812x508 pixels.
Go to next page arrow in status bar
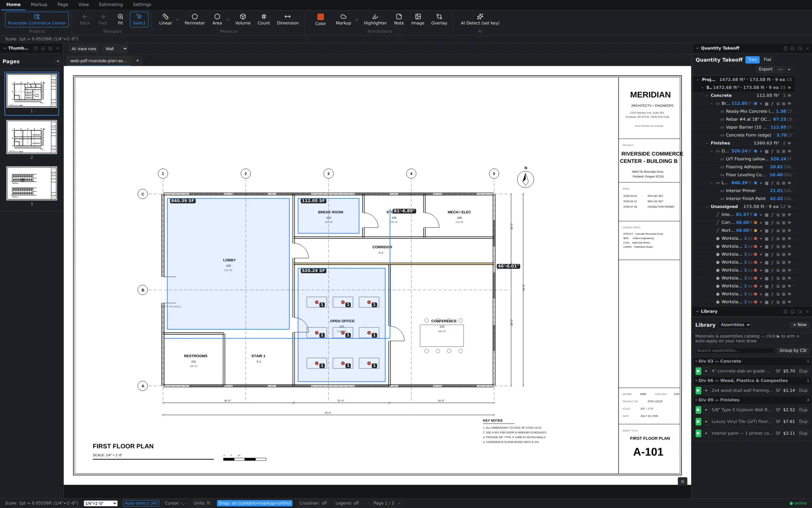(x=399, y=503)
